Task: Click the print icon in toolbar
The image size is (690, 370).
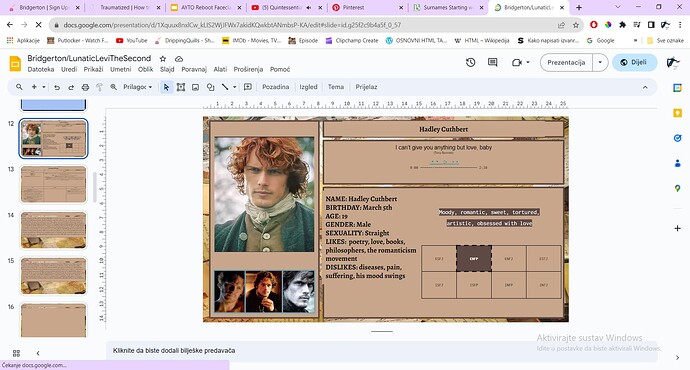Action: (x=85, y=87)
